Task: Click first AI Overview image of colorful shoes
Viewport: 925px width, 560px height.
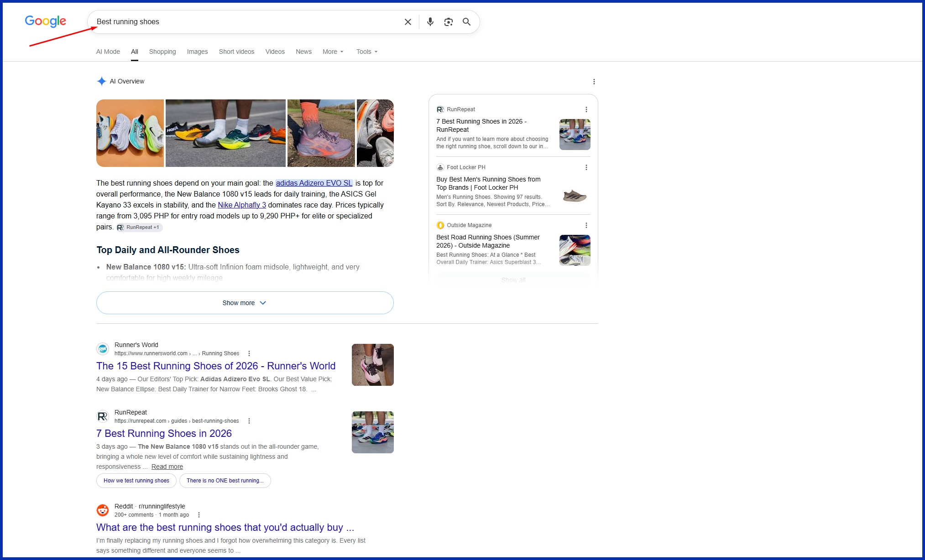Action: [130, 133]
